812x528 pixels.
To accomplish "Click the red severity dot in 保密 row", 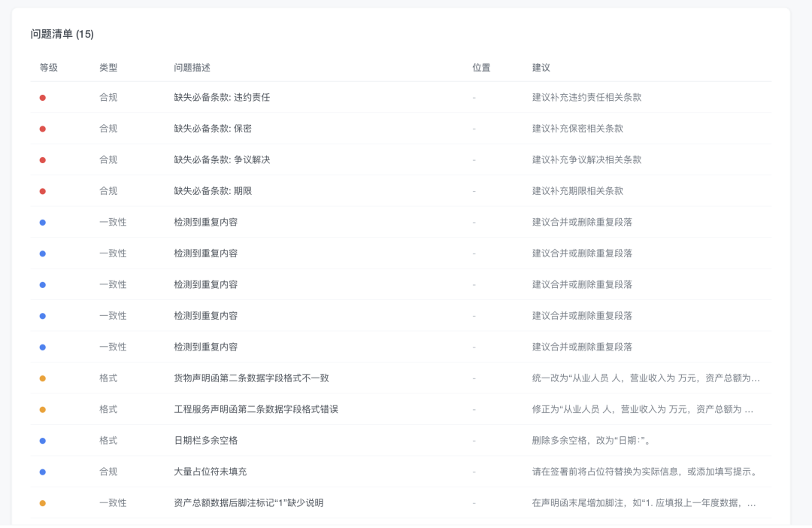I will (43, 129).
